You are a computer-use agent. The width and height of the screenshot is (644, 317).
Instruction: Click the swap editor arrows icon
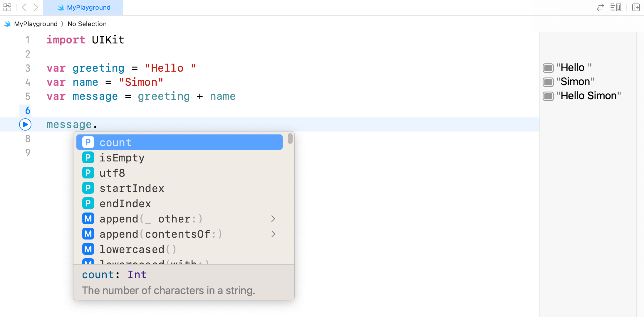click(x=600, y=7)
